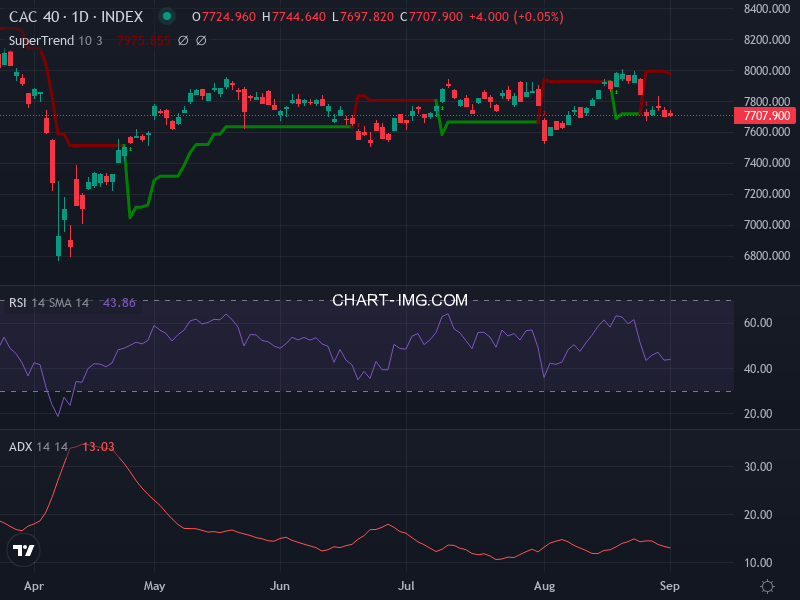The width and height of the screenshot is (800, 600).
Task: Click the RSI 60.00 scale label
Action: click(758, 323)
